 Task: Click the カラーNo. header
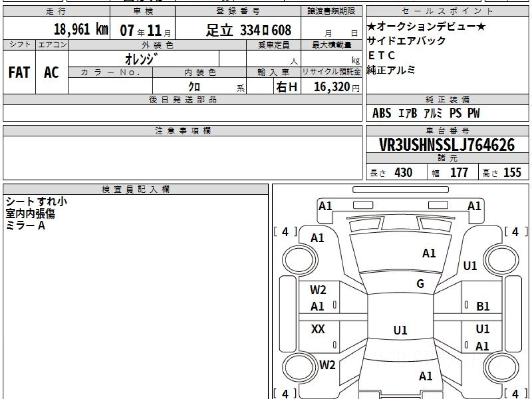click(110, 72)
